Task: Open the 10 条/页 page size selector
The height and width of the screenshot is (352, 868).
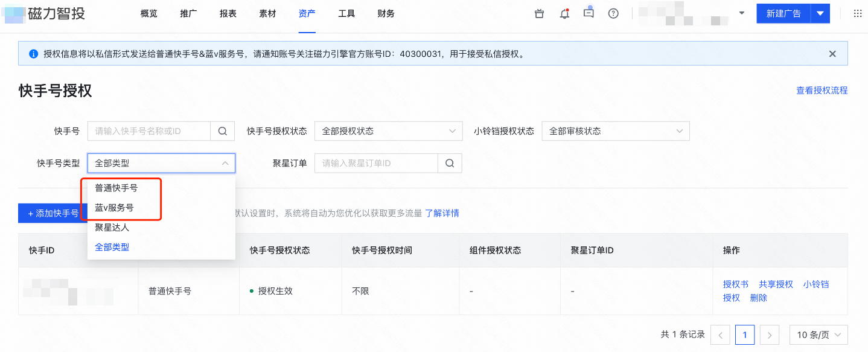Action: pos(819,334)
